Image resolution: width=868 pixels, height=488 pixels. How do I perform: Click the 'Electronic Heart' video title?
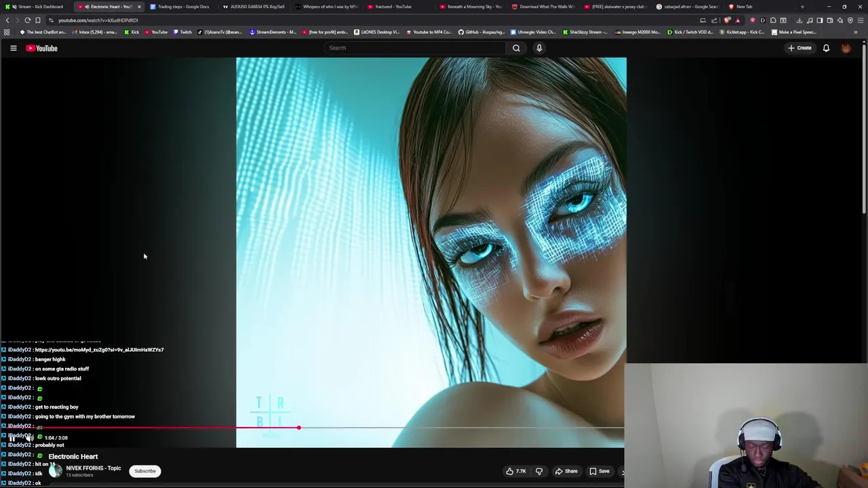(73, 457)
